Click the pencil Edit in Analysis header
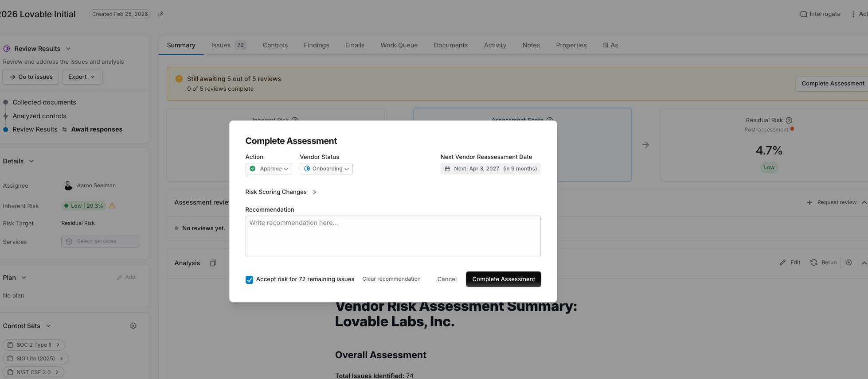868x379 pixels. click(790, 263)
